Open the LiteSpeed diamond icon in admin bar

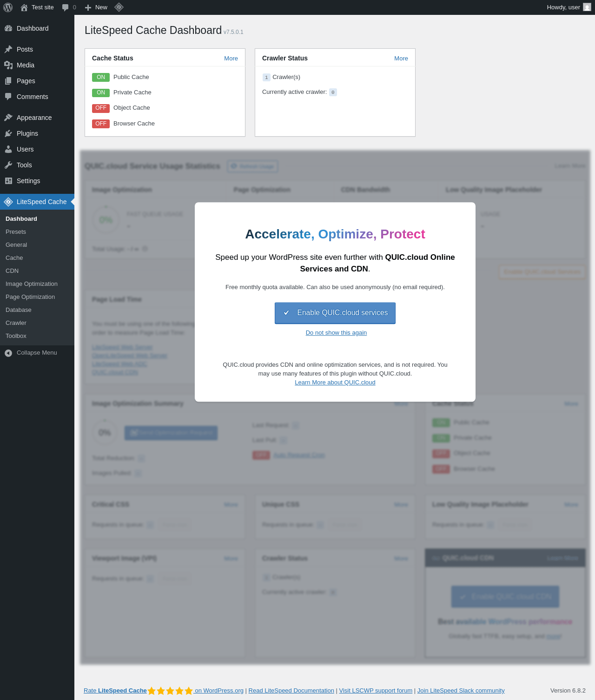click(x=119, y=7)
